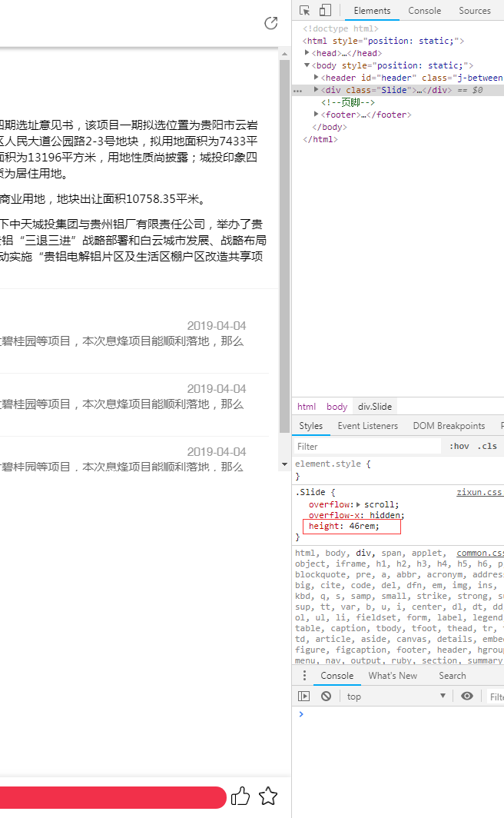Open the Search drawer tab
The height and width of the screenshot is (818, 504).
pyautogui.click(x=452, y=676)
